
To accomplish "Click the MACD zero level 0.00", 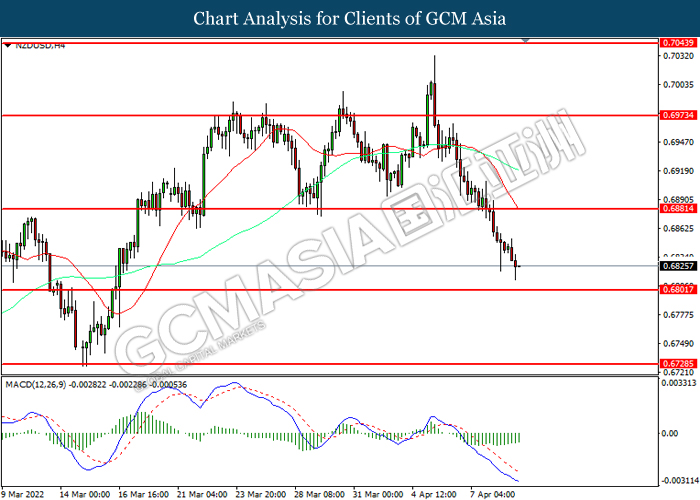I will 670,433.
